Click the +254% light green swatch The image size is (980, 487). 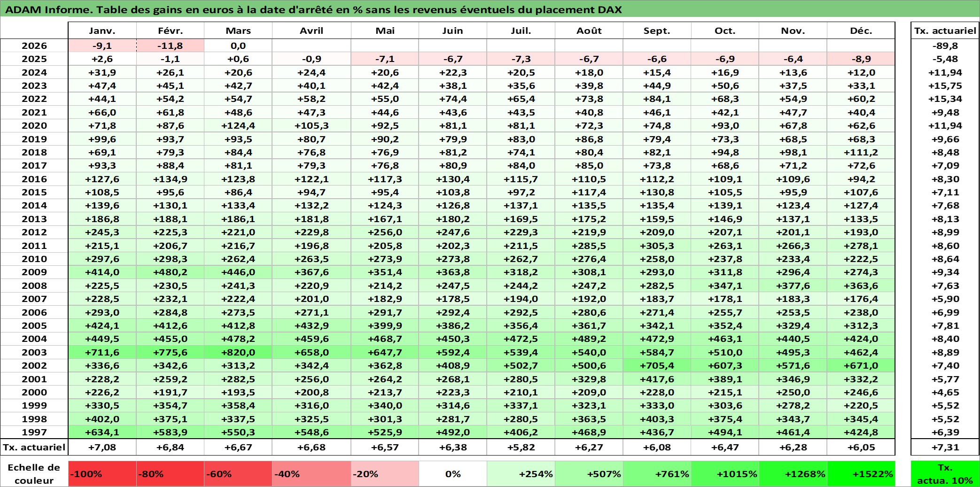tap(521, 474)
